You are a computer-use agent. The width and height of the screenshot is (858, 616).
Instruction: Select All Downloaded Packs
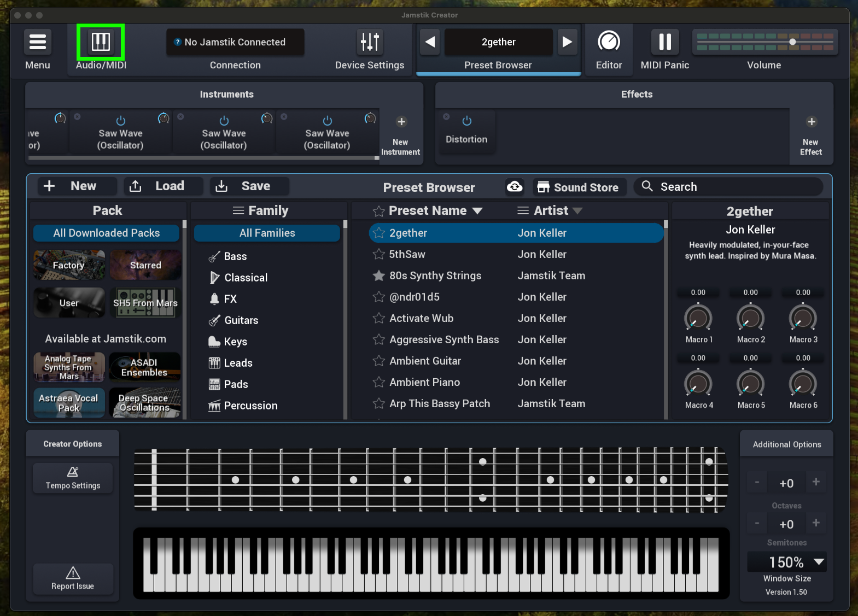pyautogui.click(x=107, y=233)
